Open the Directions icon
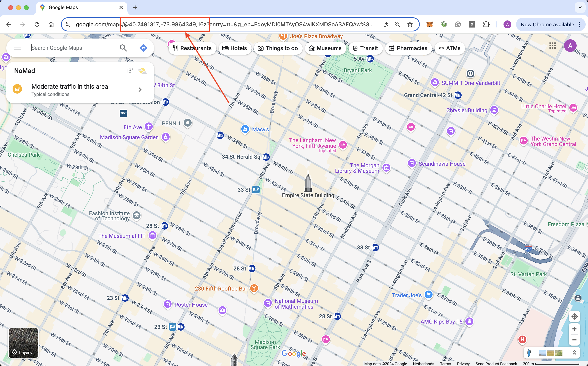Image resolution: width=588 pixels, height=366 pixels. 143,48
